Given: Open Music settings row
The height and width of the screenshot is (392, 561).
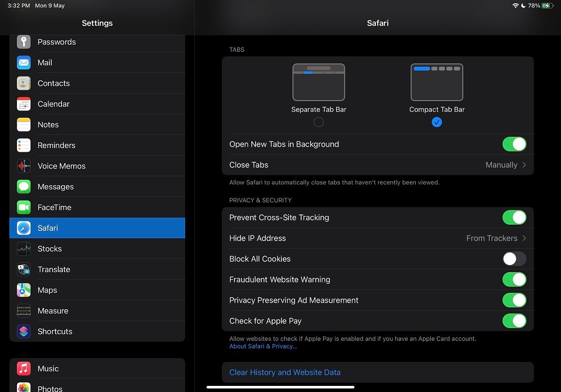Looking at the screenshot, I should (97, 368).
